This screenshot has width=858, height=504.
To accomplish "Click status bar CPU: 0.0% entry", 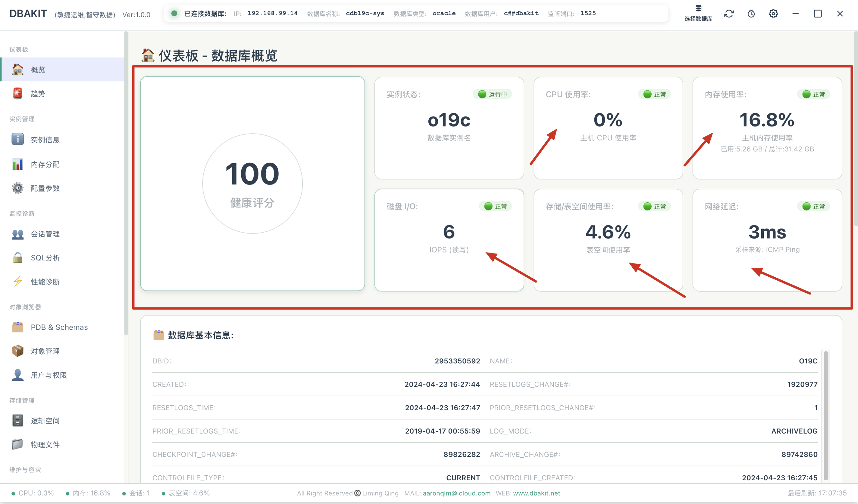I will point(33,493).
